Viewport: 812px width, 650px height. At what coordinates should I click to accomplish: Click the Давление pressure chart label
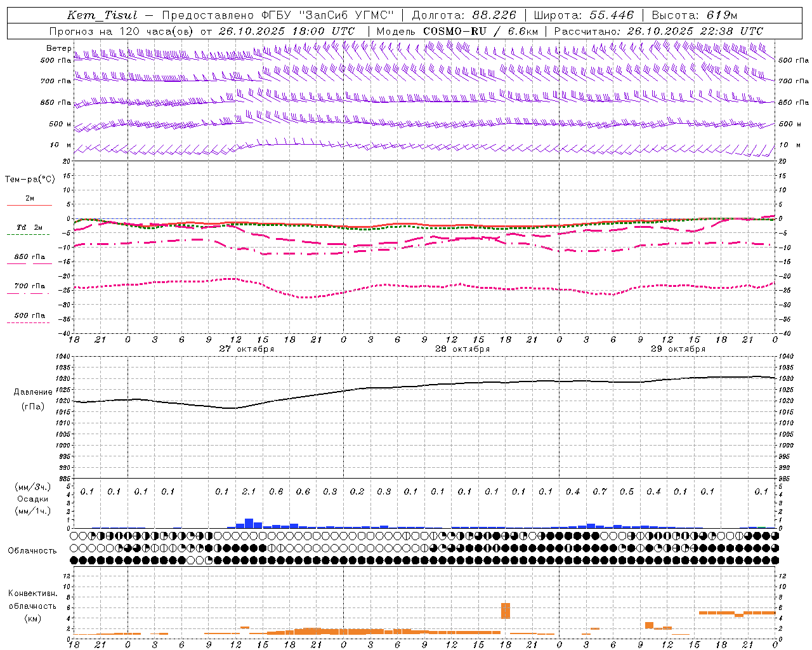(x=33, y=392)
